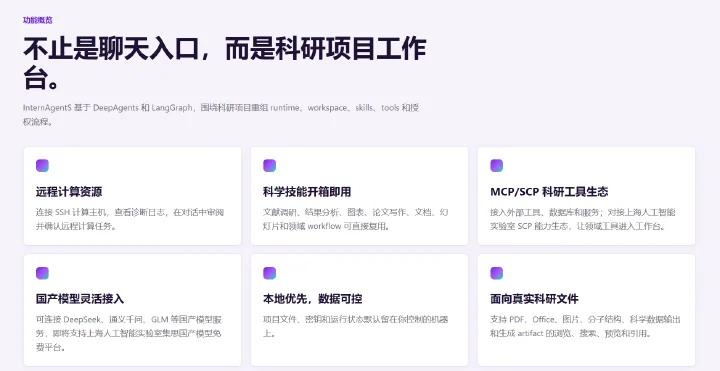The height and width of the screenshot is (371, 720).
Task: Click the icon above 国产模型灵活接入
Action: (x=42, y=273)
